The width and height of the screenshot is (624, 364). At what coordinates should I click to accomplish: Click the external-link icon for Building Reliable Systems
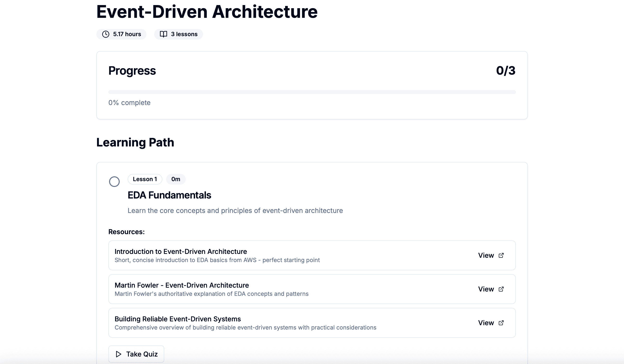coord(501,323)
